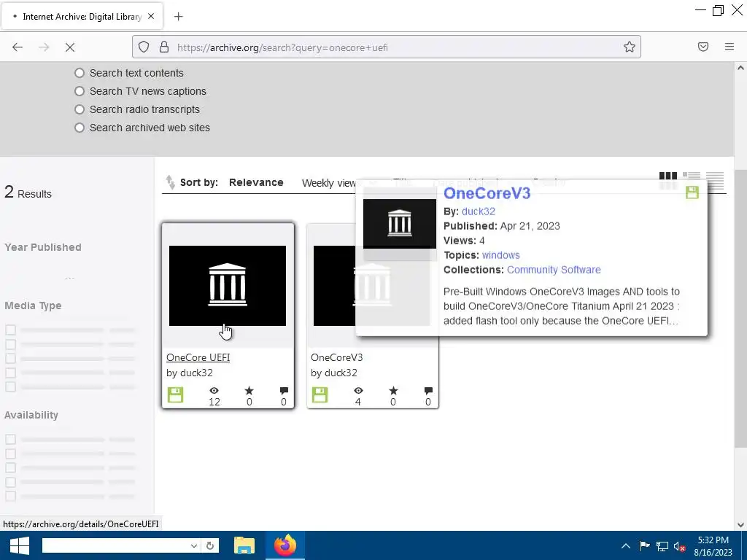
Task: Click views eye icon on OneCoreV3 card
Action: click(x=358, y=391)
